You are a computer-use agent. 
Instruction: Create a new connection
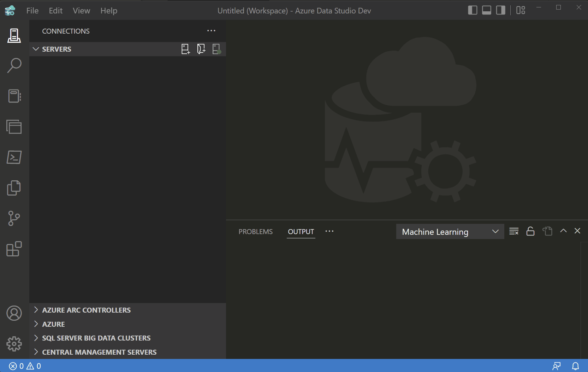pyautogui.click(x=185, y=49)
